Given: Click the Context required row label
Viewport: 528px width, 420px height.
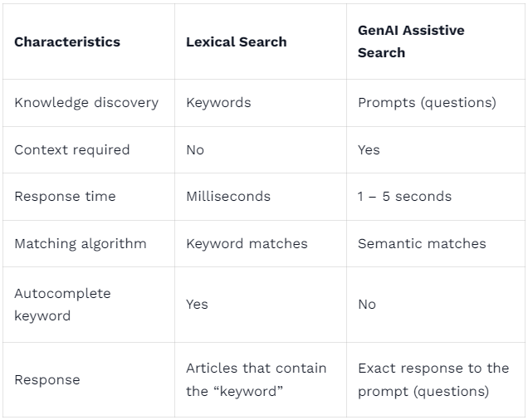Looking at the screenshot, I should (x=72, y=150).
